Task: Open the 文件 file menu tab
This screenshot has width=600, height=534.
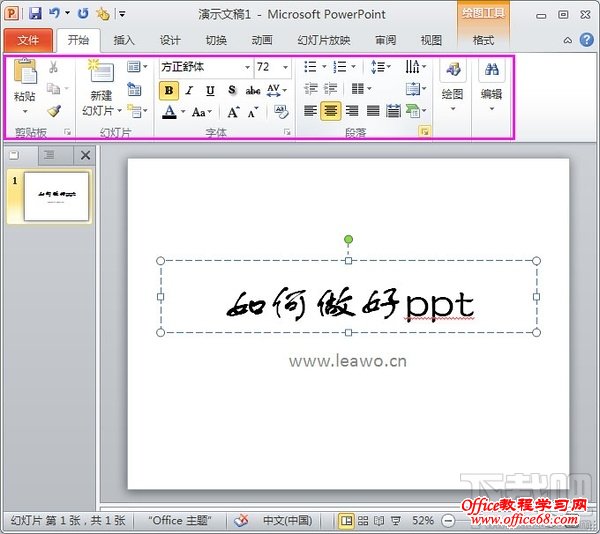Action: tap(28, 40)
